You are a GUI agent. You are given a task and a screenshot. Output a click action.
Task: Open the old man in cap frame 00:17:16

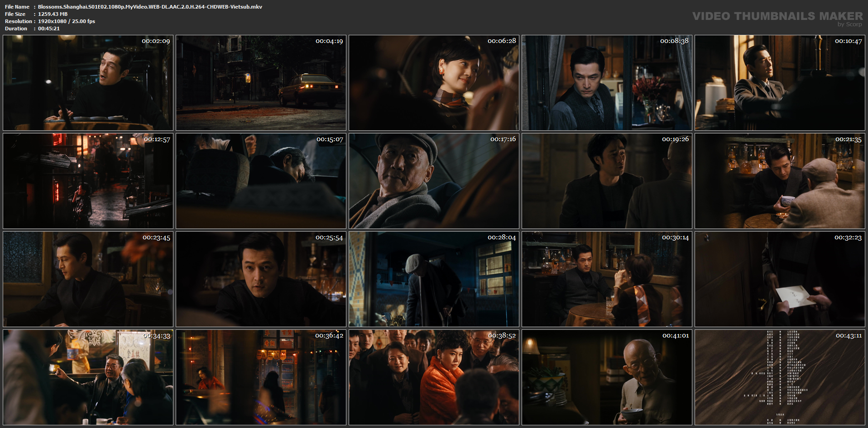434,181
